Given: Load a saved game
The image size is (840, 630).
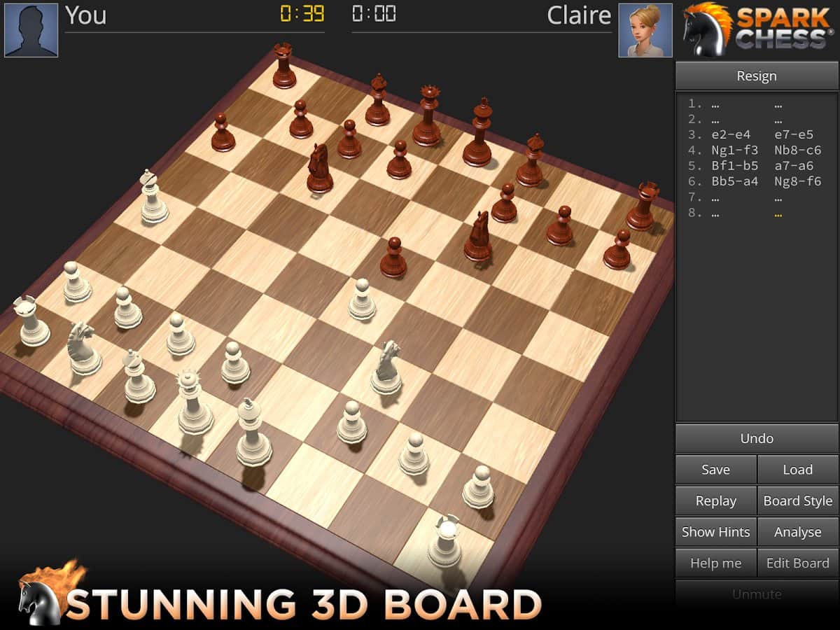Looking at the screenshot, I should pos(798,470).
